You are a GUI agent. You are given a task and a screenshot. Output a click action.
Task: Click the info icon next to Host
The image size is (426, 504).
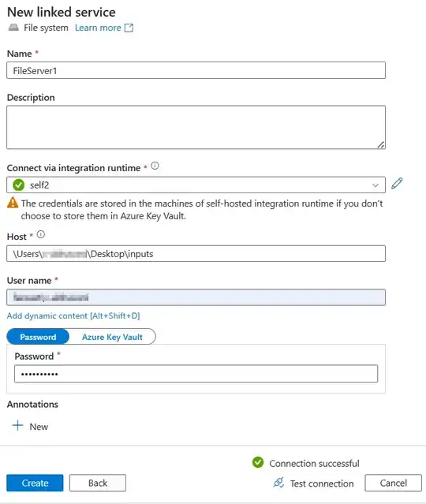pyautogui.click(x=41, y=234)
